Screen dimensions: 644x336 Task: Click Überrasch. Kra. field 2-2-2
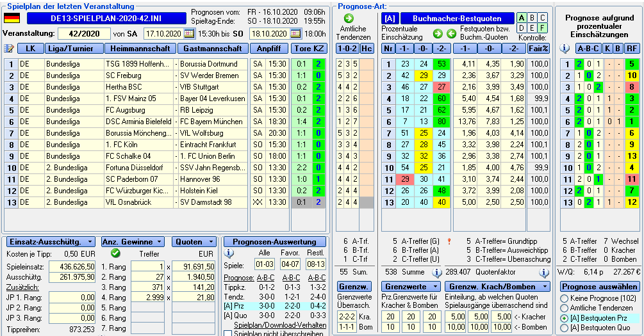point(347,317)
